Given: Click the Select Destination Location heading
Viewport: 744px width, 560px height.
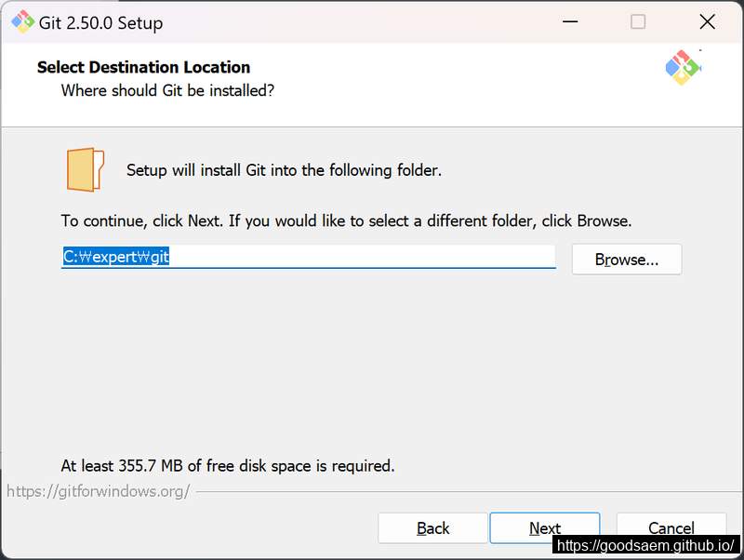Looking at the screenshot, I should pos(144,67).
